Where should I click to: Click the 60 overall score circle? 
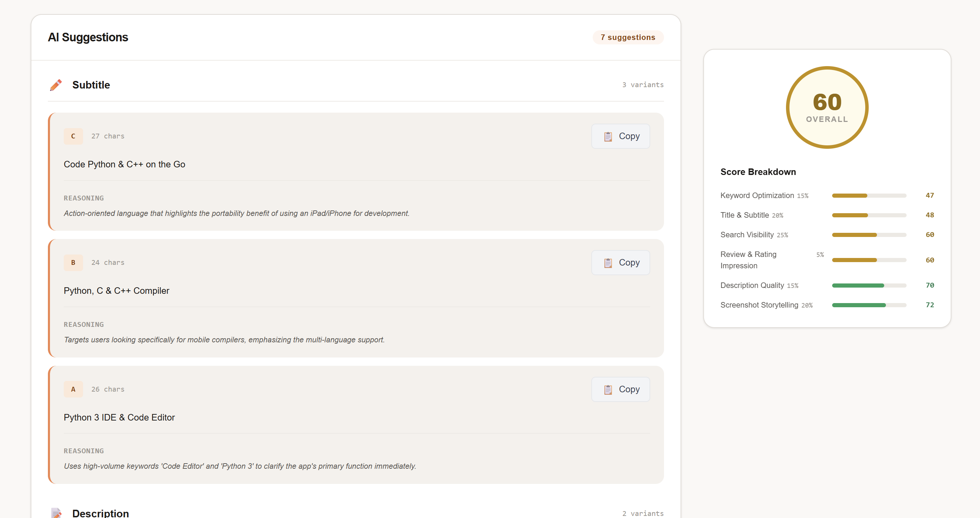click(827, 107)
